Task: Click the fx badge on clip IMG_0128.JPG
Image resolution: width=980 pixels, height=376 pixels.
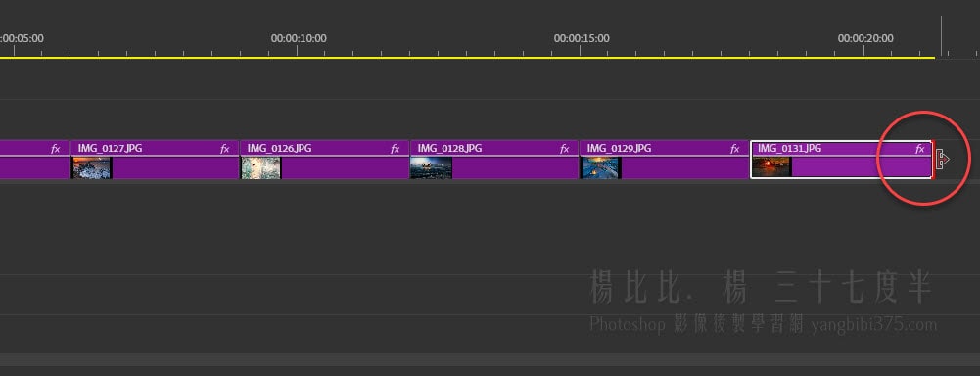Action: (x=564, y=149)
